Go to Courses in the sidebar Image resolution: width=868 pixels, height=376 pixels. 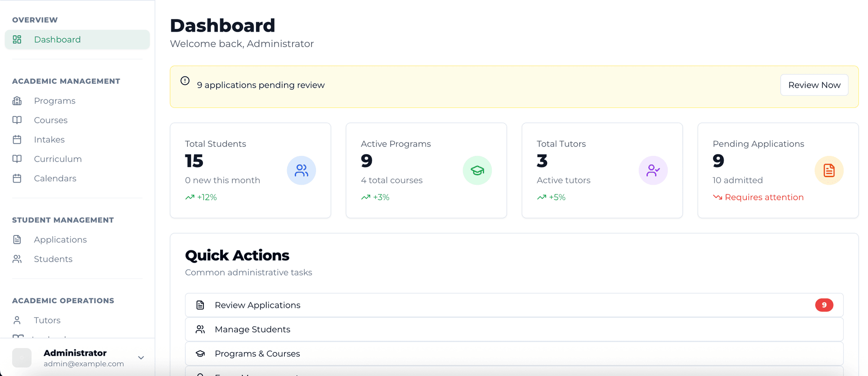coord(77,120)
